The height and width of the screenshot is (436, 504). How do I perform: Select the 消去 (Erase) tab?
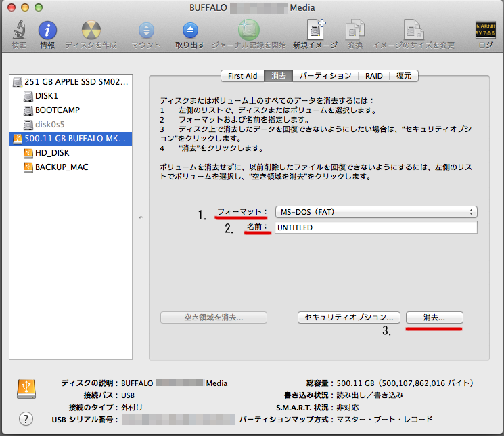pos(278,76)
